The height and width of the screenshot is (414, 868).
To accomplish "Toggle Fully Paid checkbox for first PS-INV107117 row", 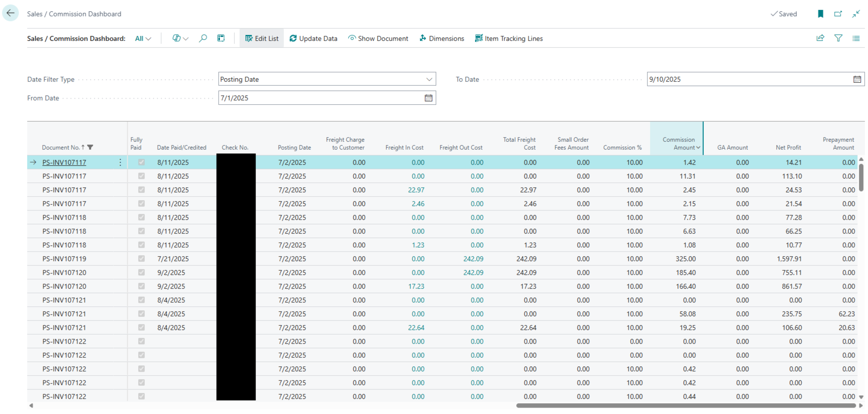I will [x=141, y=162].
